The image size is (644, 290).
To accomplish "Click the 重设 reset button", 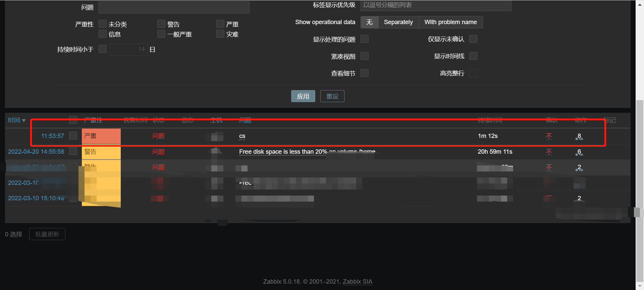I will (x=332, y=96).
